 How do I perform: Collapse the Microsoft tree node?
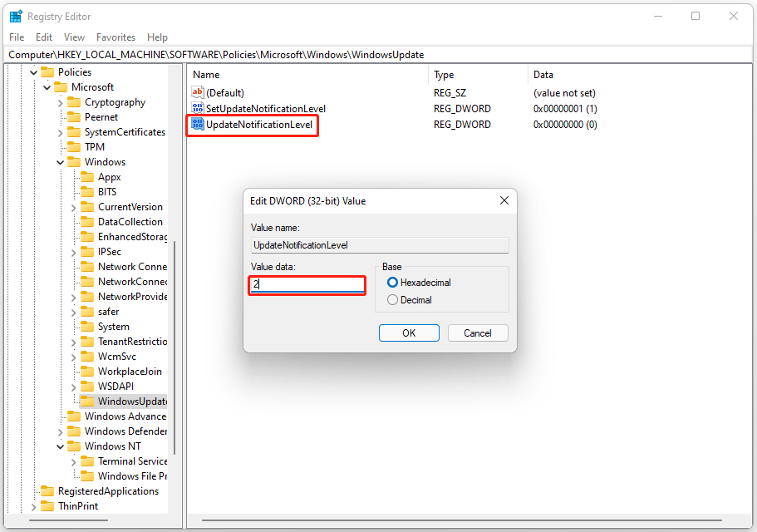47,87
